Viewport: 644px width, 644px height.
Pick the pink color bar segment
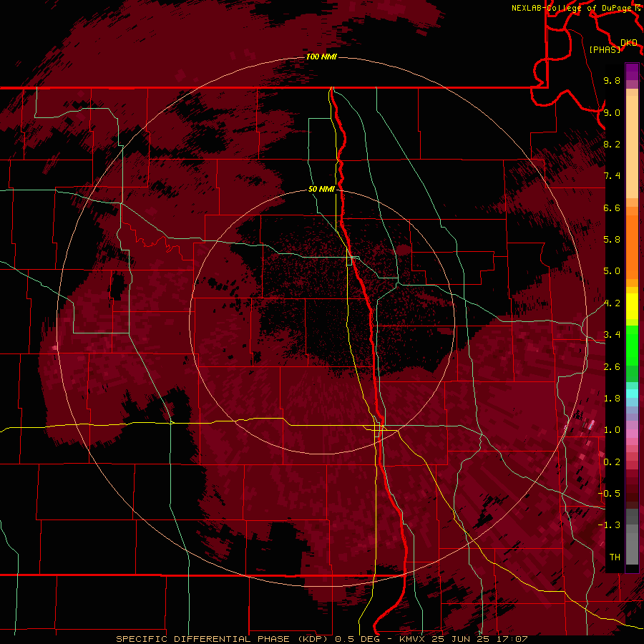coord(632,434)
